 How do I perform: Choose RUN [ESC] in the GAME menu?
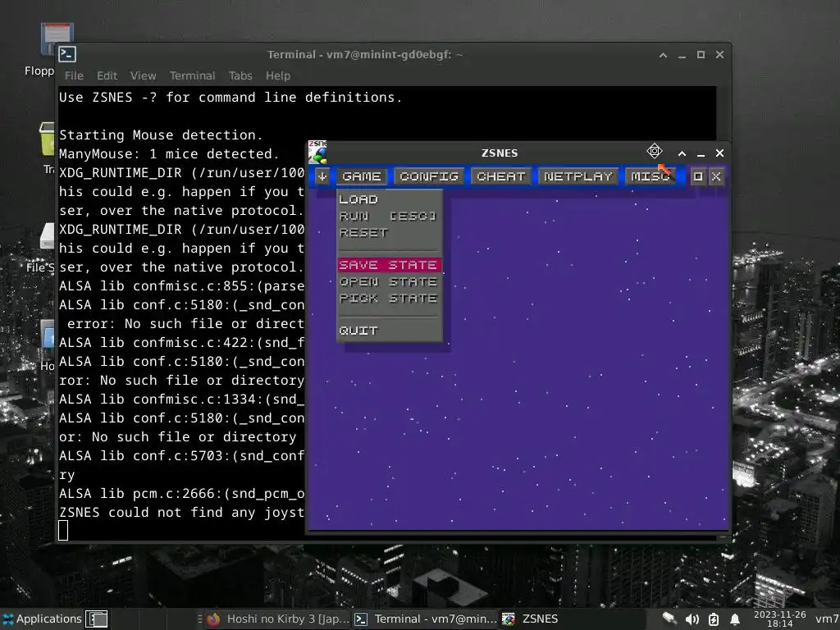pyautogui.click(x=388, y=216)
